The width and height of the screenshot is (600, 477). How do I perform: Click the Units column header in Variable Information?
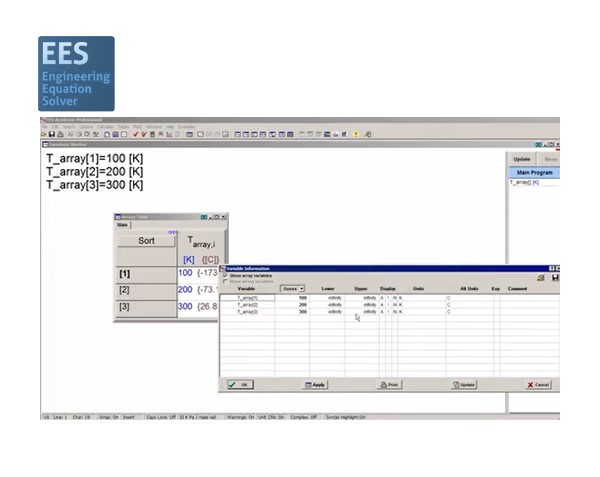click(x=418, y=288)
